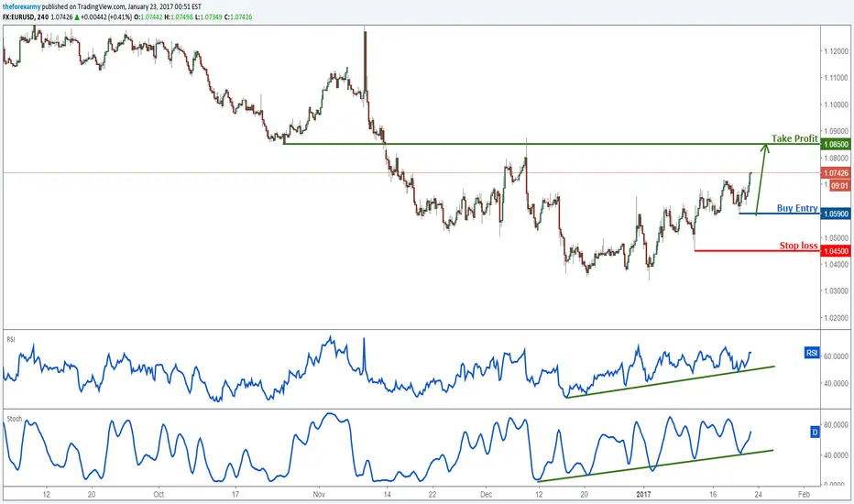Open the theforexarmy author link

pyautogui.click(x=21, y=6)
